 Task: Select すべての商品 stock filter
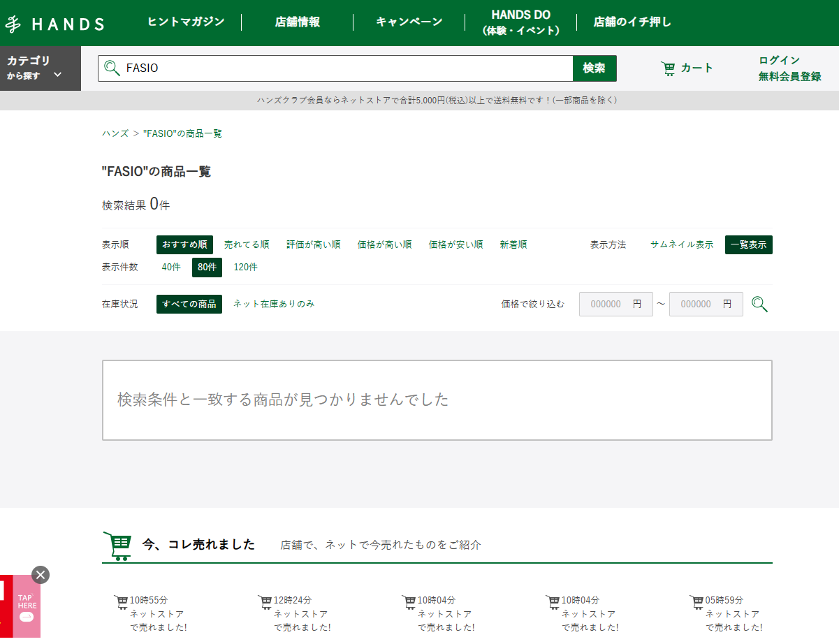pos(189,304)
